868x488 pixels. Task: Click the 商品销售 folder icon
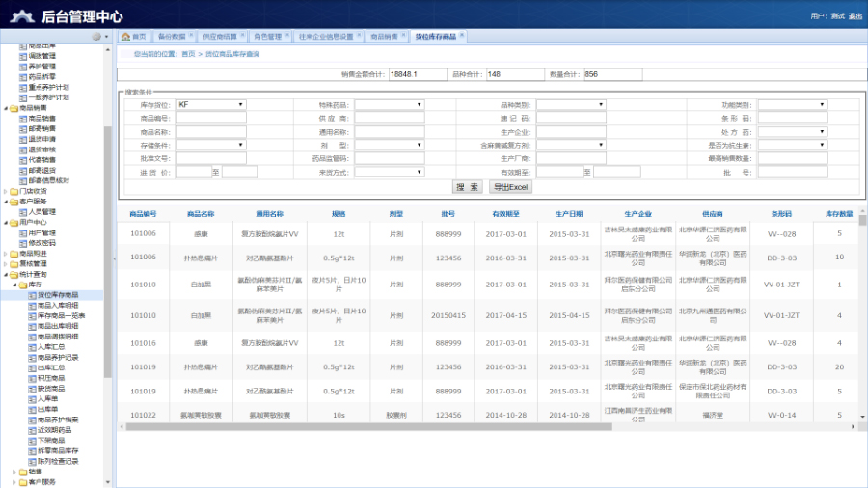click(13, 108)
